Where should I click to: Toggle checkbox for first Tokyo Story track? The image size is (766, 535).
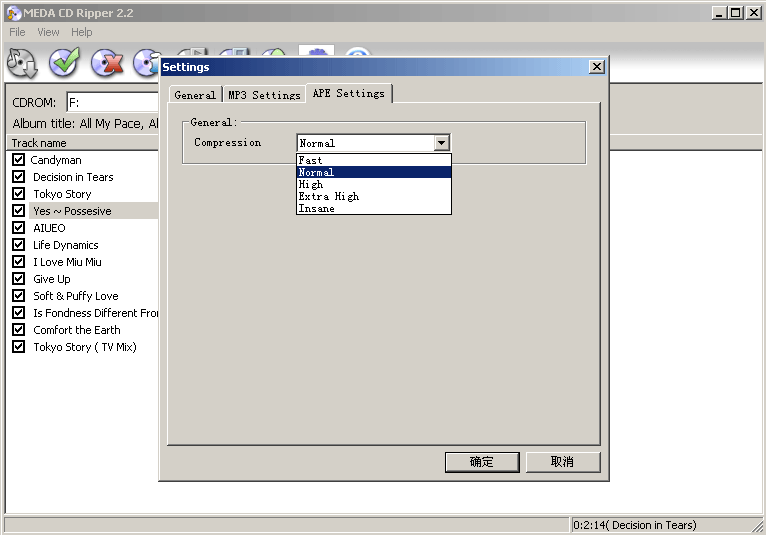[19, 193]
